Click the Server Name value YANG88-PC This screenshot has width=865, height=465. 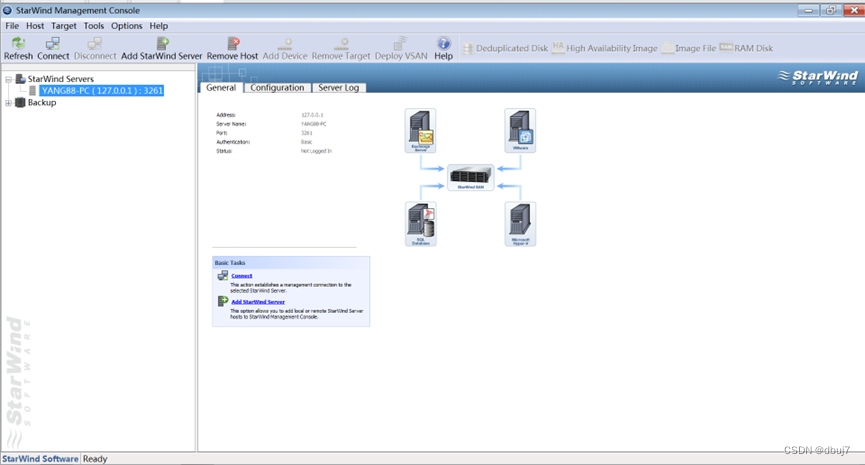tap(314, 124)
